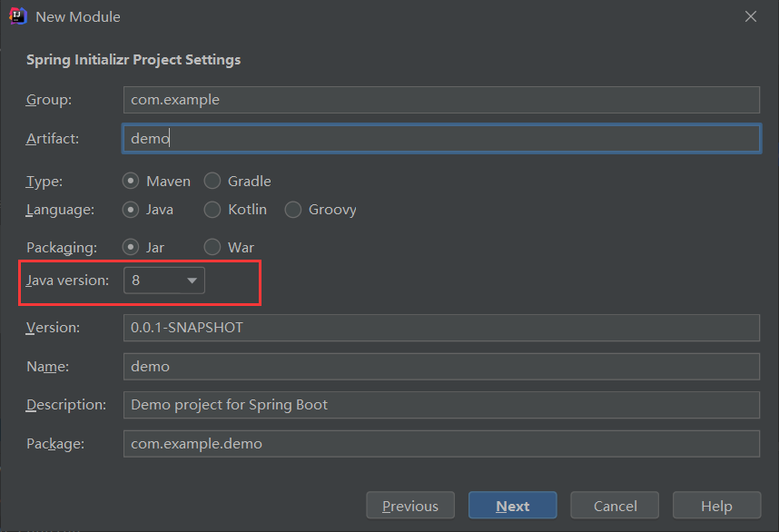Viewport: 779px width, 532px height.
Task: Open Help for this dialog
Action: click(717, 506)
